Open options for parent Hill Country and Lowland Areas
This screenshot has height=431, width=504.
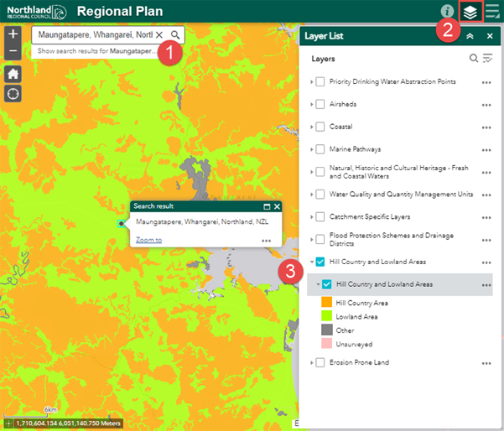click(x=486, y=262)
